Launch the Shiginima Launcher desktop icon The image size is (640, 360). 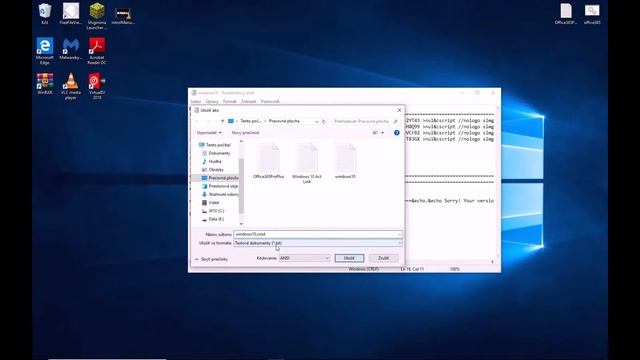point(97,16)
